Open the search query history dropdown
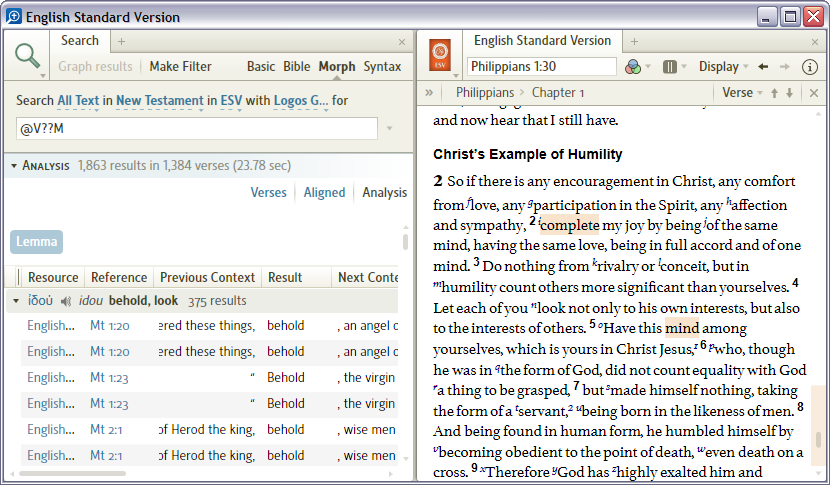Image resolution: width=830 pixels, height=485 pixels. tap(390, 129)
